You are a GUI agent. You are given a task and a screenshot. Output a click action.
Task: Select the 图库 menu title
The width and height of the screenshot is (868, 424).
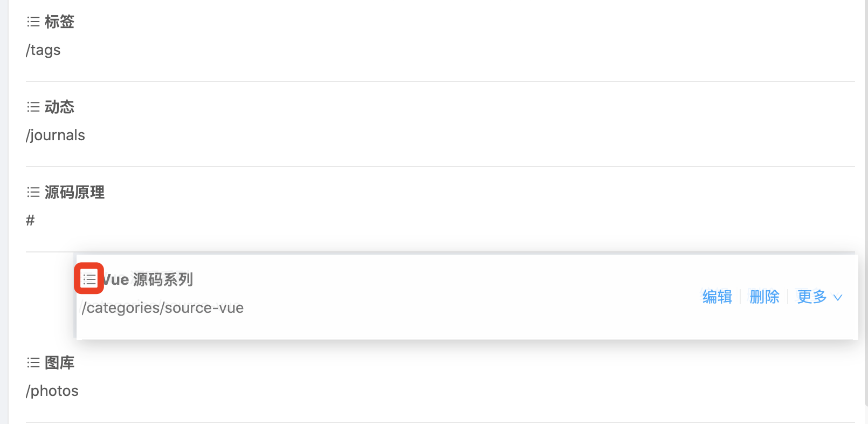coord(59,363)
